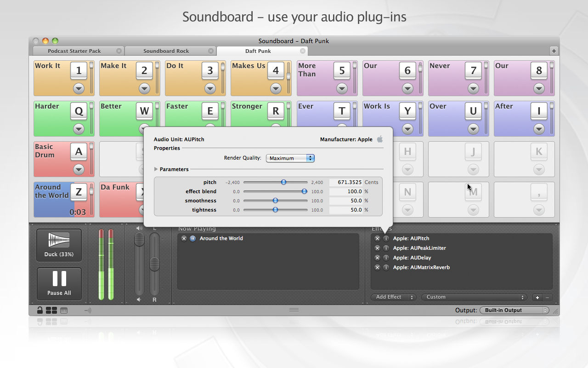The height and width of the screenshot is (368, 588).
Task: Open options arrow on Over pad
Action: [473, 129]
